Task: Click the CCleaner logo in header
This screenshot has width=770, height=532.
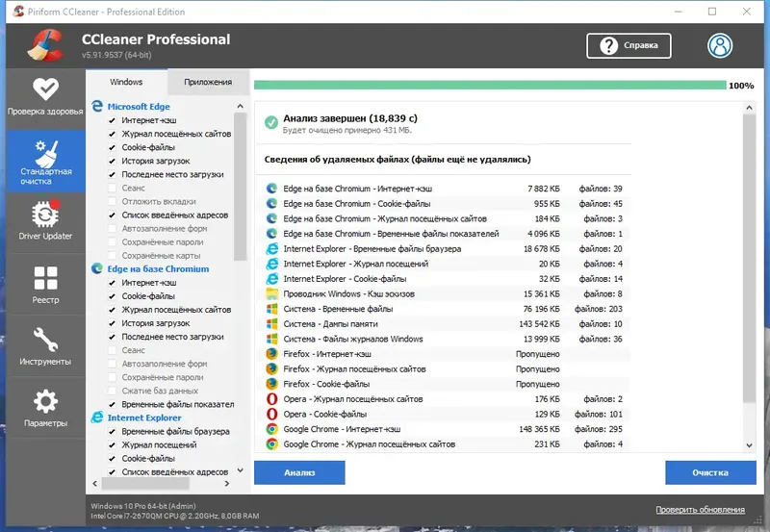Action: [x=45, y=45]
